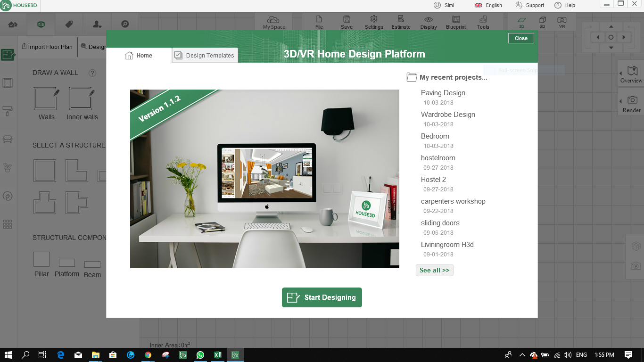Switch to VR view mode
Image resolution: width=644 pixels, height=362 pixels.
[562, 22]
